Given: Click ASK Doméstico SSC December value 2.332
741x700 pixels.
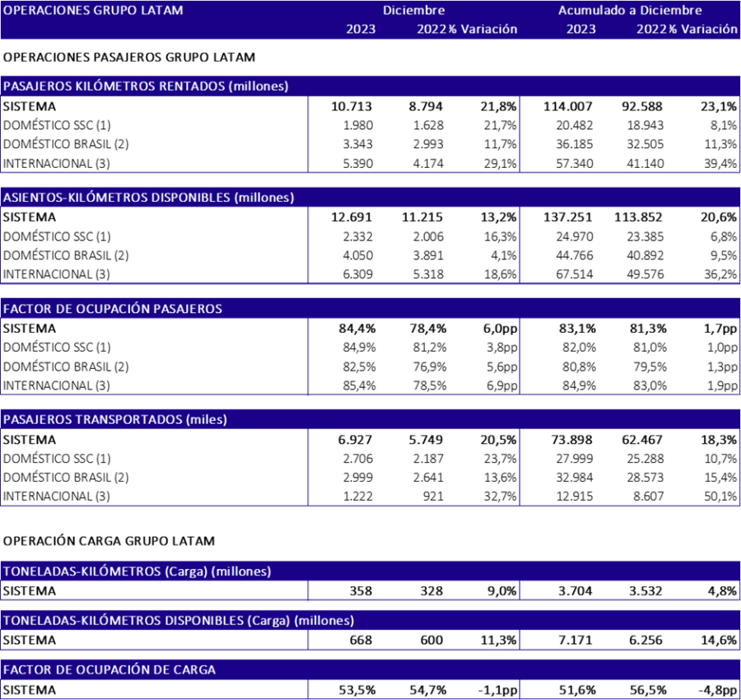Looking at the screenshot, I should tap(358, 236).
